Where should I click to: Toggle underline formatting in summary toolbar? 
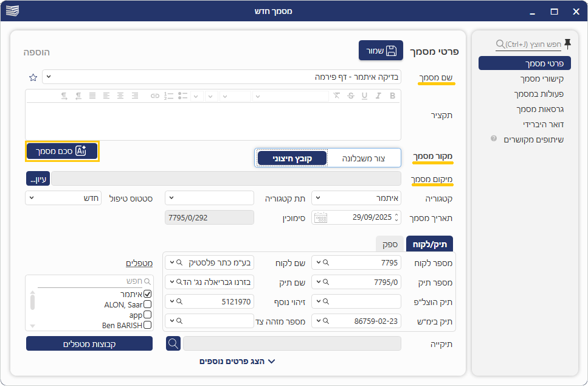tap(364, 96)
